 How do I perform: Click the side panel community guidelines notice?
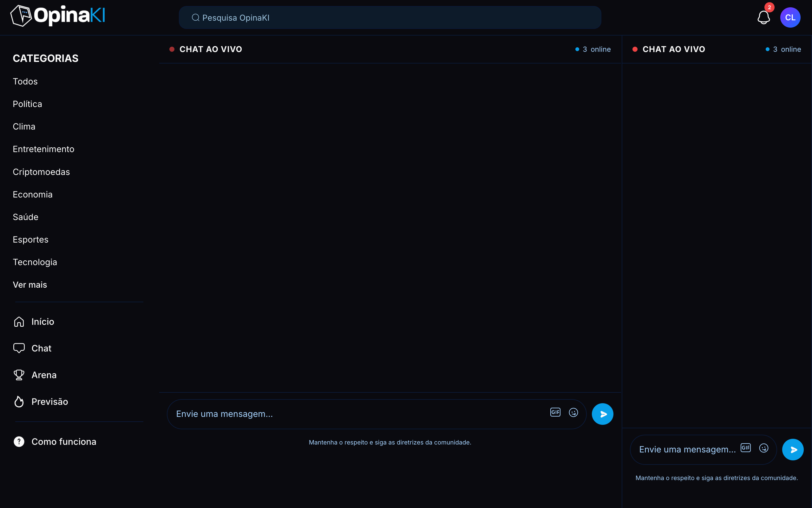717,478
